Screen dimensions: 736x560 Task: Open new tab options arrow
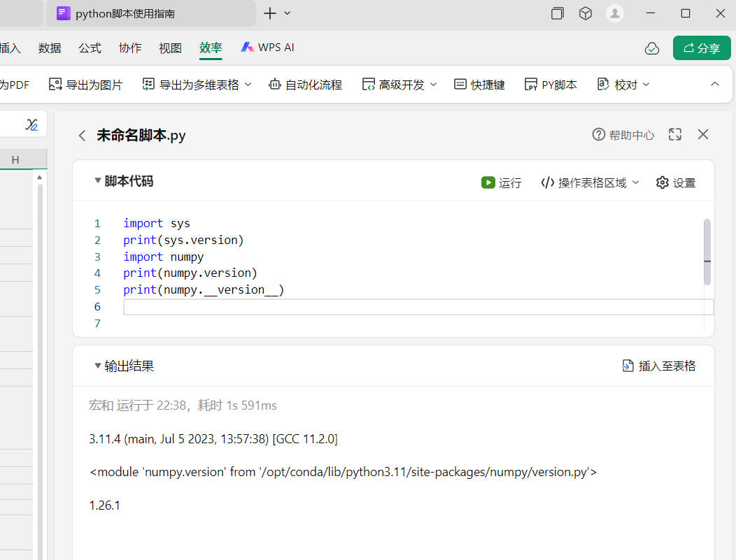288,13
